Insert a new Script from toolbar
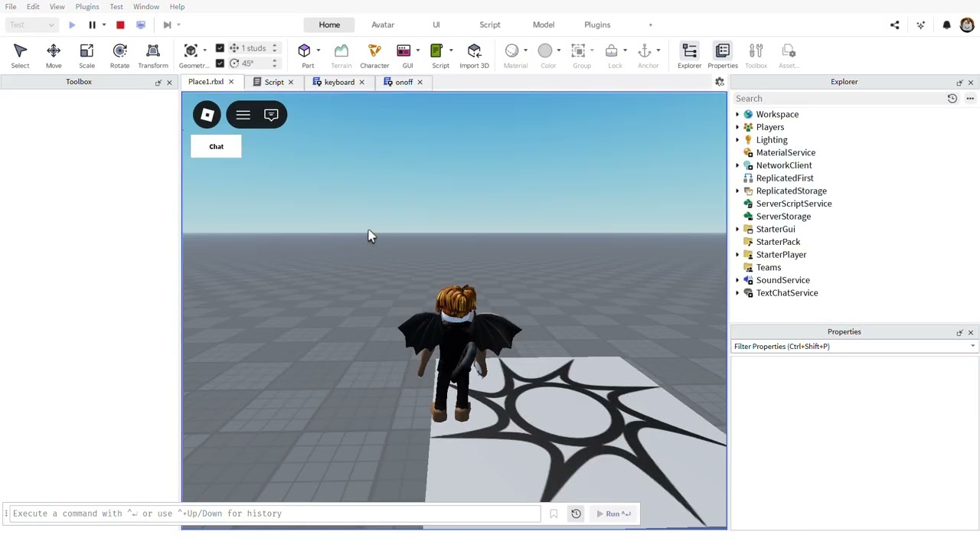 coord(437,55)
